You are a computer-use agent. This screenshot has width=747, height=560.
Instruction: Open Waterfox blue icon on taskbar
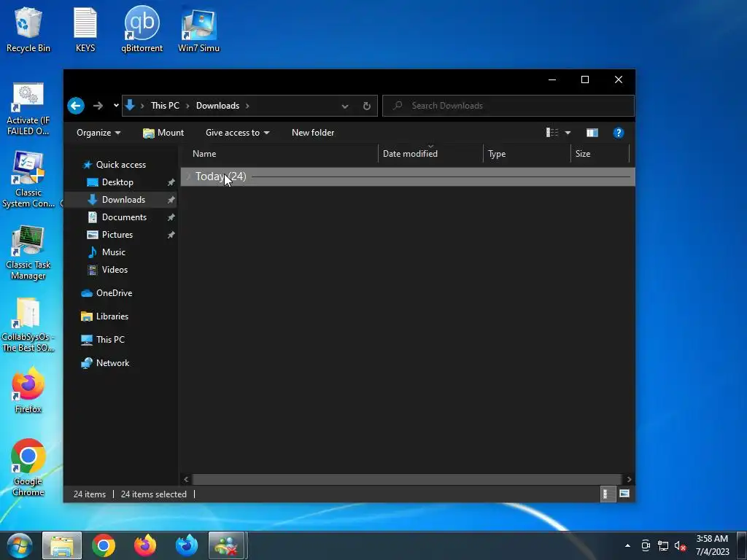point(186,545)
